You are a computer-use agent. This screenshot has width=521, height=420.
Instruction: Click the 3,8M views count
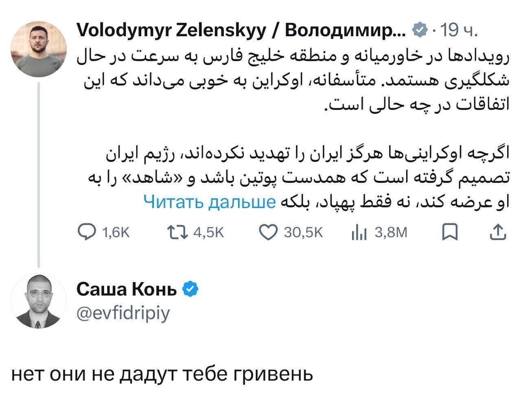coord(391,232)
